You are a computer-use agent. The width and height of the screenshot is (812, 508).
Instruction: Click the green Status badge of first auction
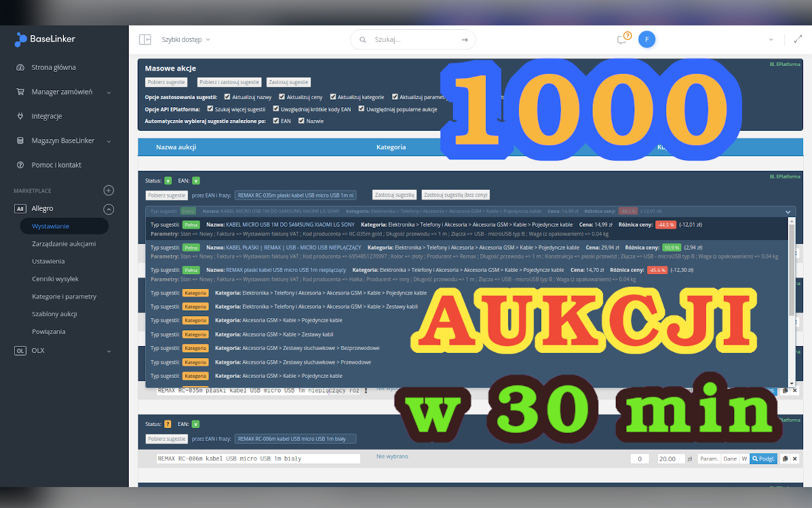click(168, 181)
